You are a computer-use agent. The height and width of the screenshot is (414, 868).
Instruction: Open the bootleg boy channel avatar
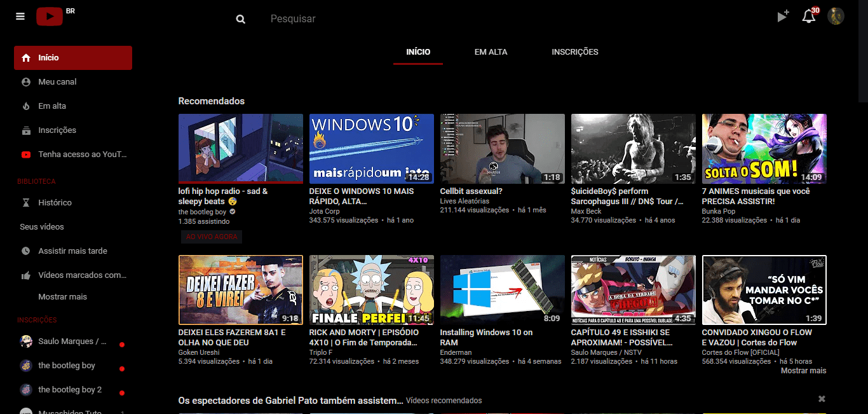tap(26, 366)
